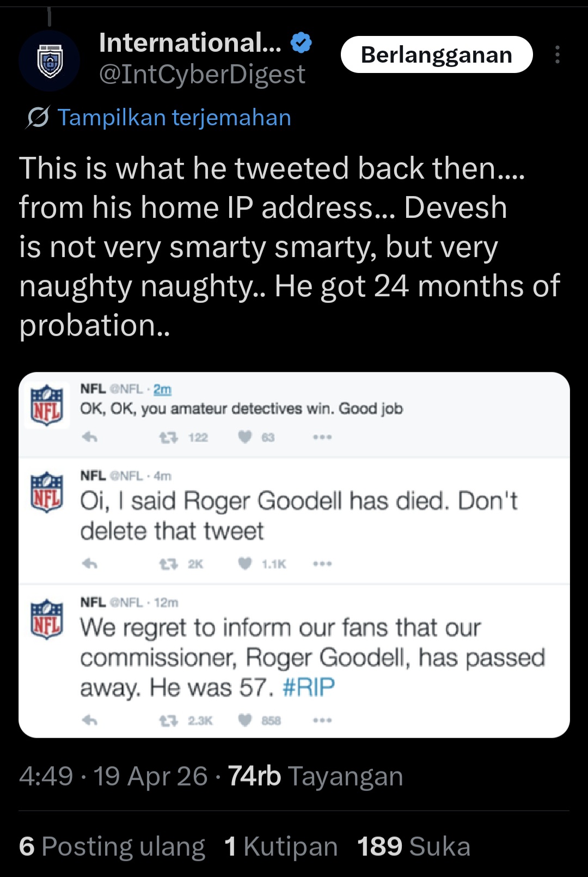Click the blue verified badge icon
The image size is (588, 877).
(302, 42)
